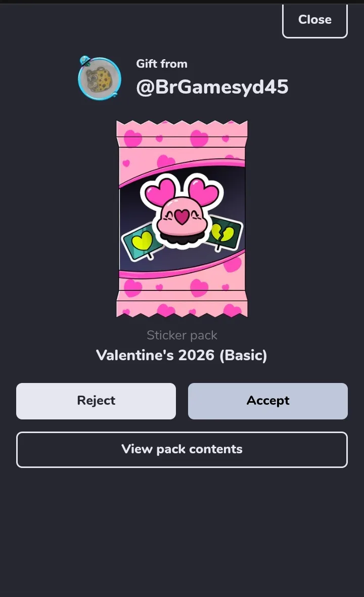This screenshot has height=597, width=364.
Task: Click the heart nose on the pink blob
Action: [x=182, y=217]
